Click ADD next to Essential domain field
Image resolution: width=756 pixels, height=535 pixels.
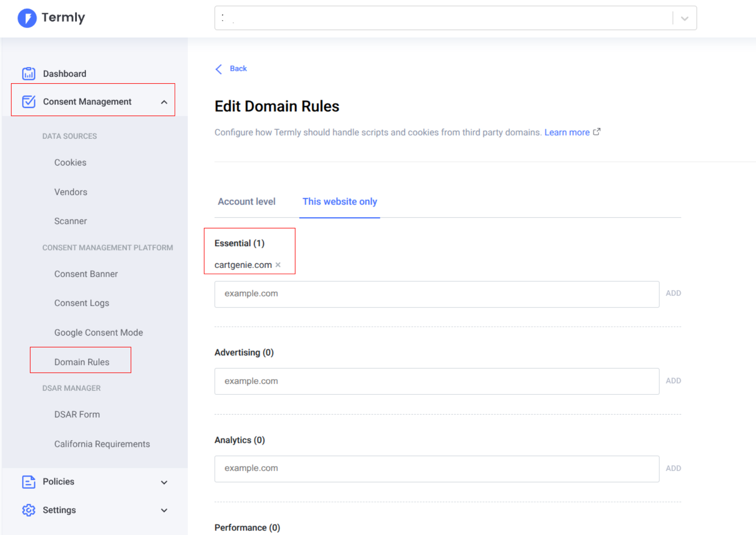point(673,293)
